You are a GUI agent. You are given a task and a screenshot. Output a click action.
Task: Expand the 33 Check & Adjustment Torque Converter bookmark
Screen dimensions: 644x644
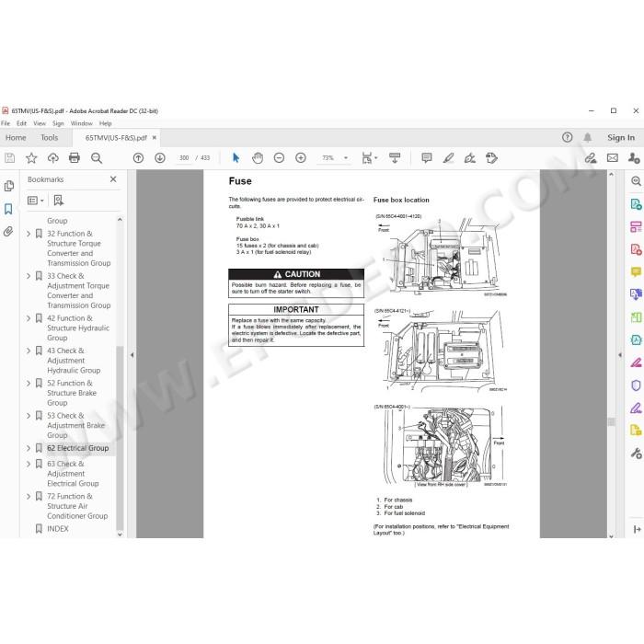29,276
